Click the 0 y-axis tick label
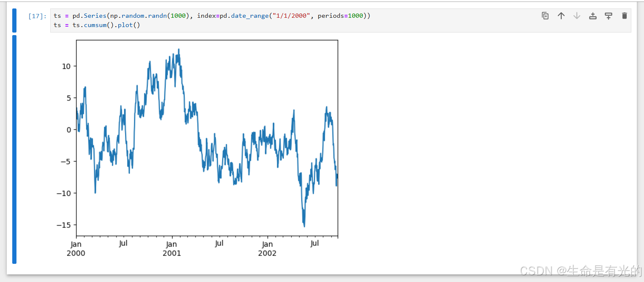 click(x=69, y=130)
